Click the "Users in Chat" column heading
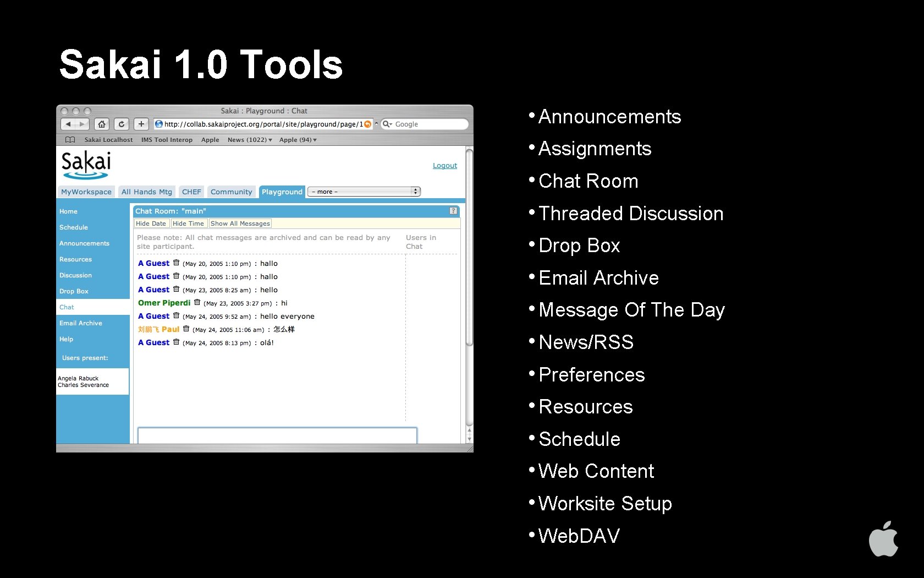 click(421, 242)
